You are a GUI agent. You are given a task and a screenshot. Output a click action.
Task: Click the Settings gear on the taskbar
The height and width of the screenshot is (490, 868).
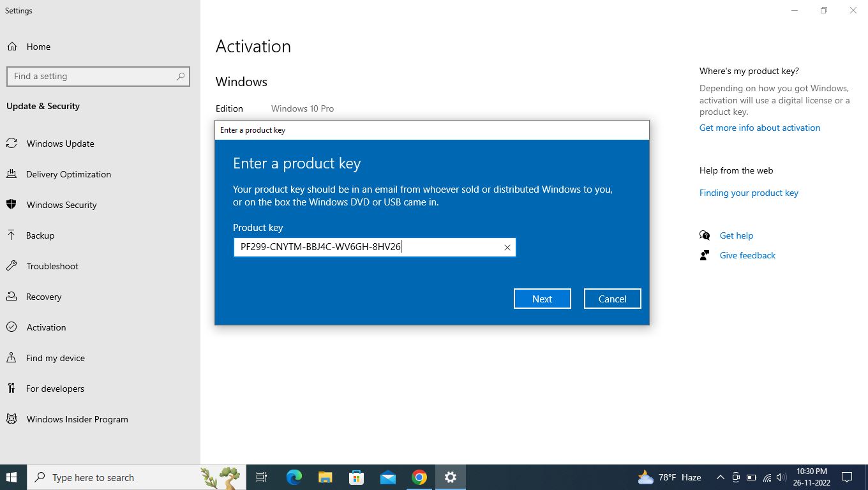pos(451,477)
